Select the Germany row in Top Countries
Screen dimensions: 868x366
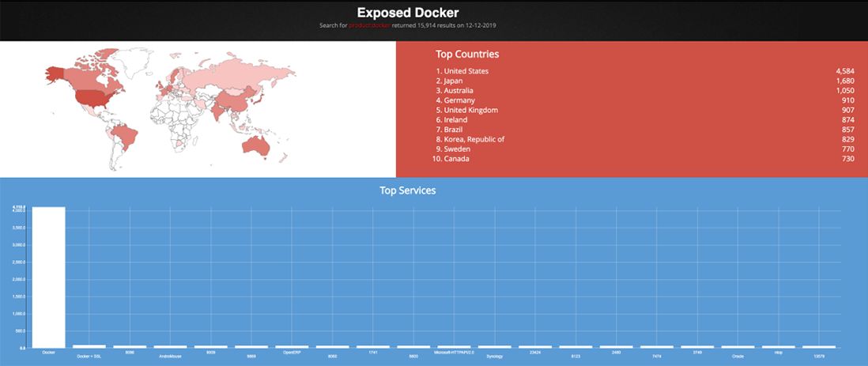[645, 100]
